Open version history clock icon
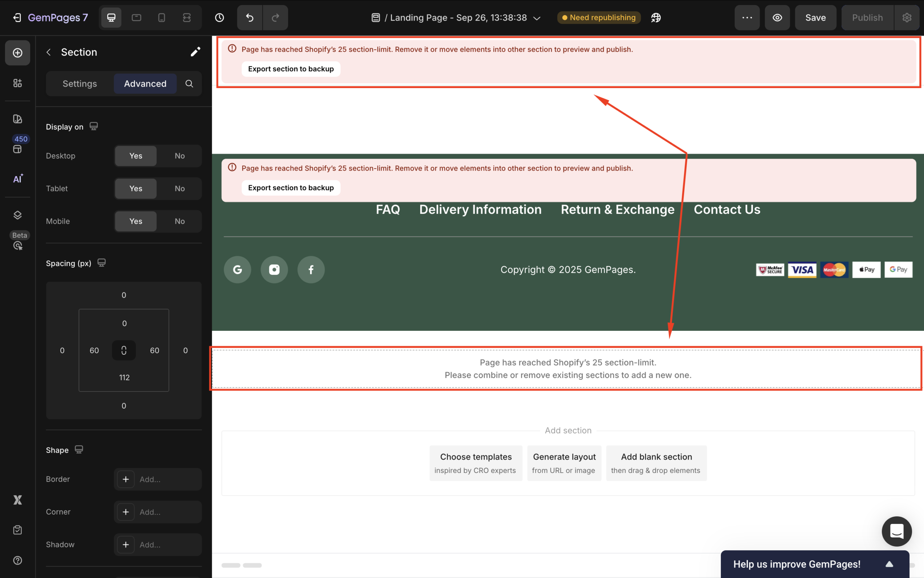Screen dimensions: 924x578 pyautogui.click(x=219, y=18)
